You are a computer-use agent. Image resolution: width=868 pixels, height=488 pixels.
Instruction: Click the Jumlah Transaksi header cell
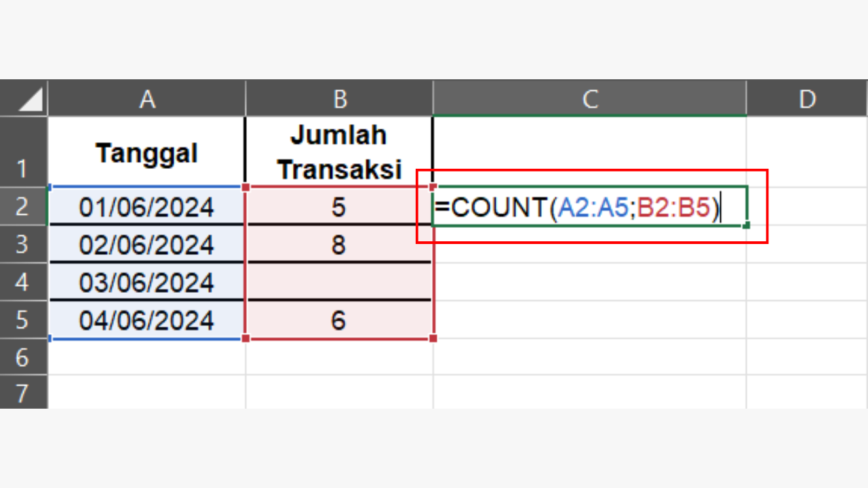339,152
